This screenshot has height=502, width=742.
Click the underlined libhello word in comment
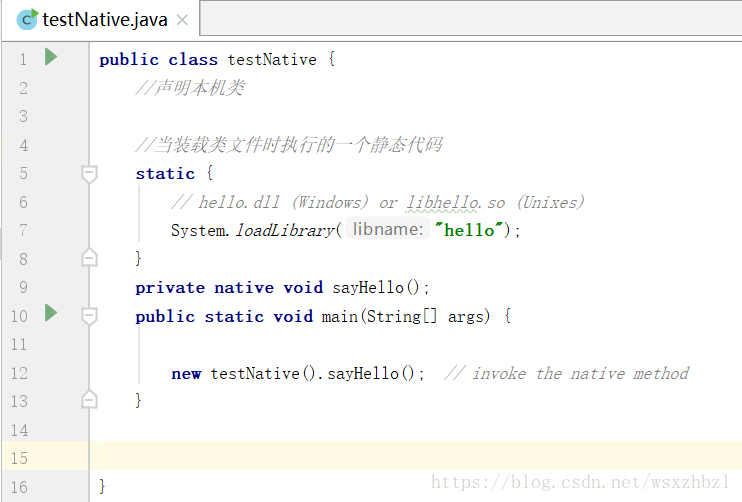(x=441, y=203)
